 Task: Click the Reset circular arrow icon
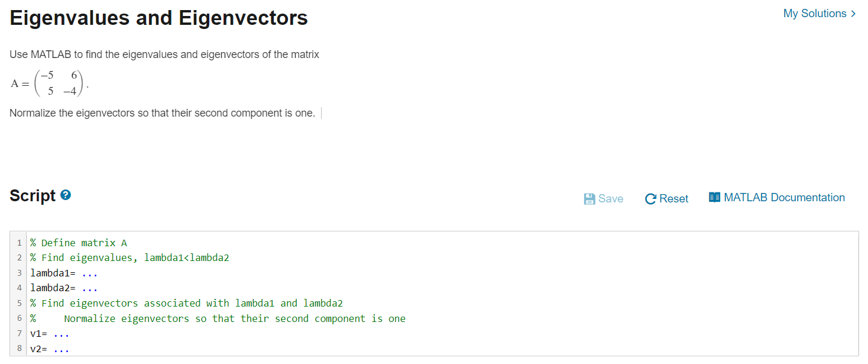pyautogui.click(x=650, y=199)
